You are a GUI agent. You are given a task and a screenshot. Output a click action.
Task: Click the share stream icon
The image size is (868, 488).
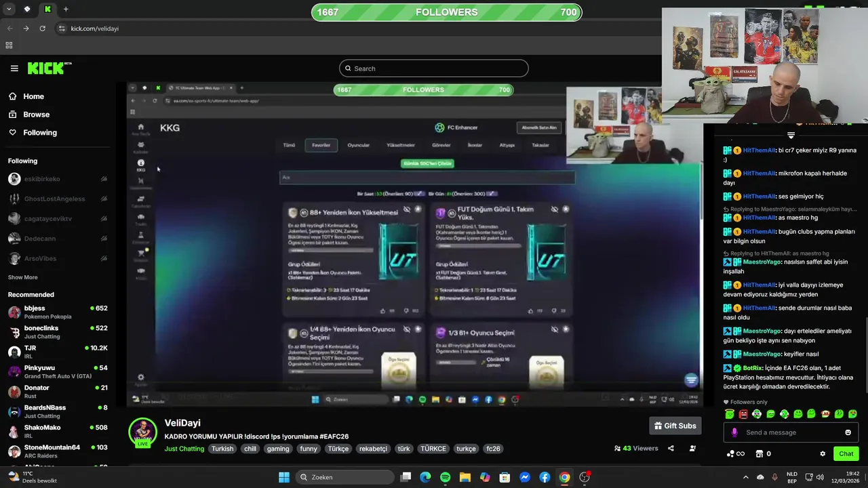point(671,448)
